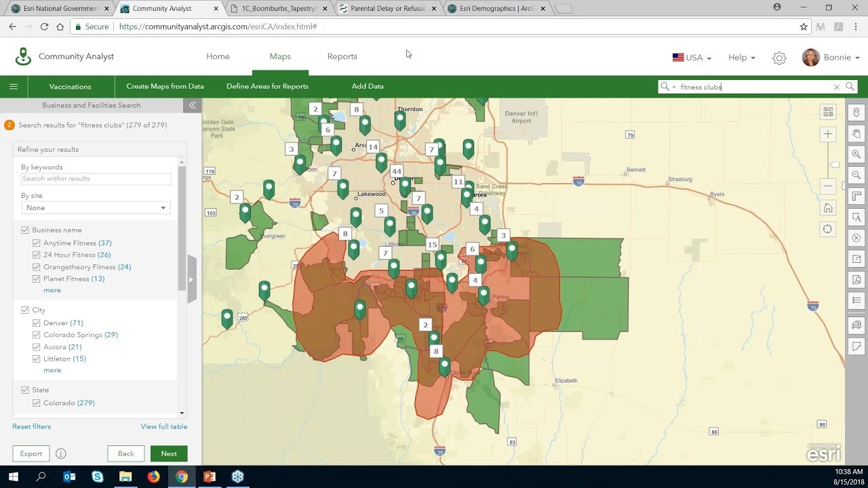The width and height of the screenshot is (868, 488).
Task: Click the Windows Start button
Action: point(14,476)
